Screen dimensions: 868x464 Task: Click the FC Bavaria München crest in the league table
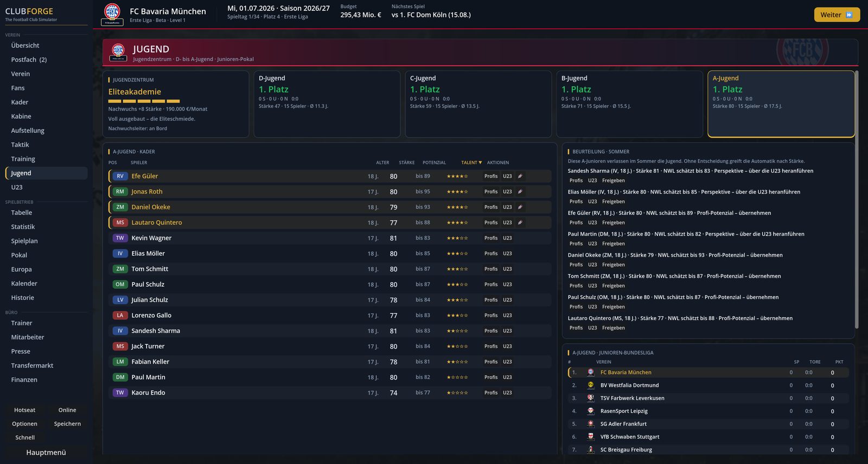click(x=591, y=372)
